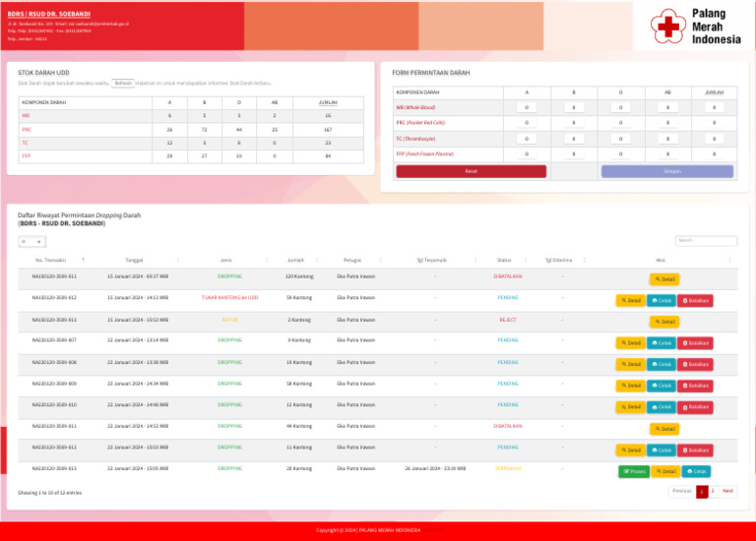
Task: Print (Cetak) the 15:03 WIB transaction
Action: click(x=661, y=451)
